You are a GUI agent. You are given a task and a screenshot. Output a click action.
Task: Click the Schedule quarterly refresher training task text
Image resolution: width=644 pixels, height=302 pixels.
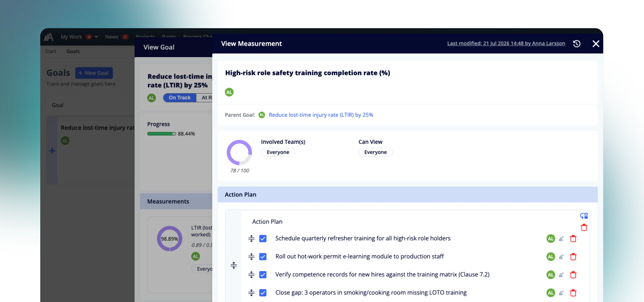point(363,238)
